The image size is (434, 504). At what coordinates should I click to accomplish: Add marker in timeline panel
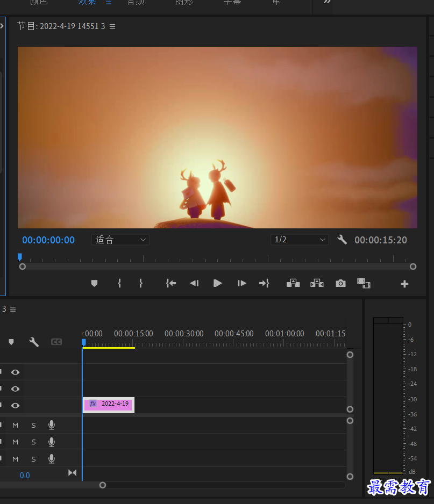point(11,342)
